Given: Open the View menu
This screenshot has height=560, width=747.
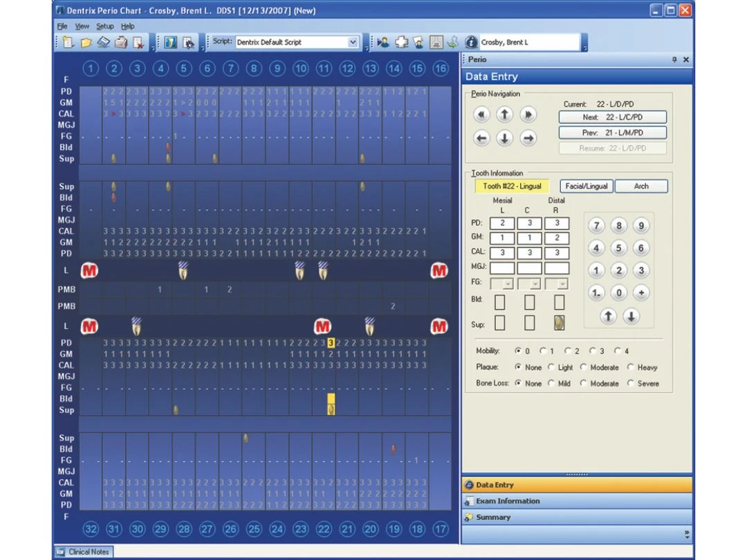Looking at the screenshot, I should coord(82,26).
